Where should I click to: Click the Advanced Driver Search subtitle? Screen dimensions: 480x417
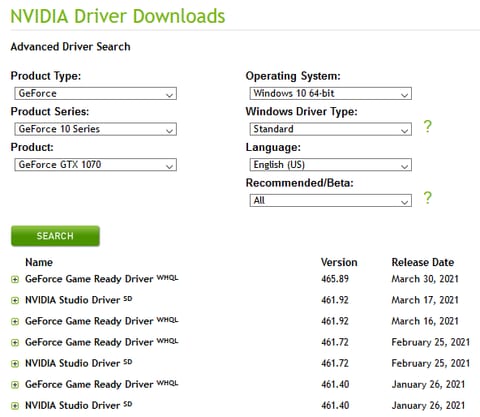(x=70, y=46)
